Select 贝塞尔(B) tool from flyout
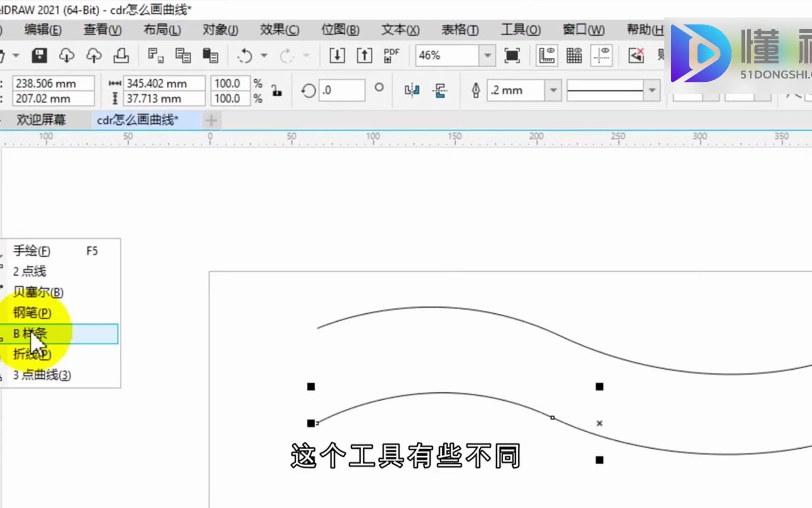The image size is (812, 508). (x=61, y=292)
